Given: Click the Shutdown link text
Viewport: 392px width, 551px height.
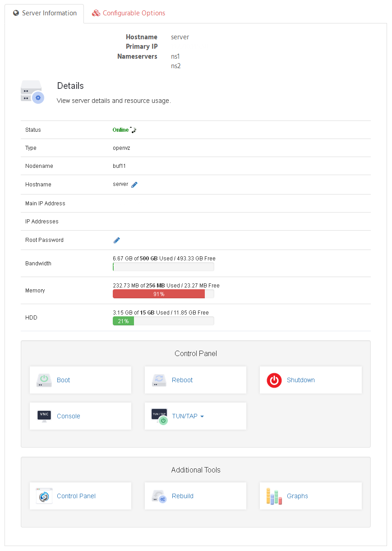Looking at the screenshot, I should coord(301,380).
